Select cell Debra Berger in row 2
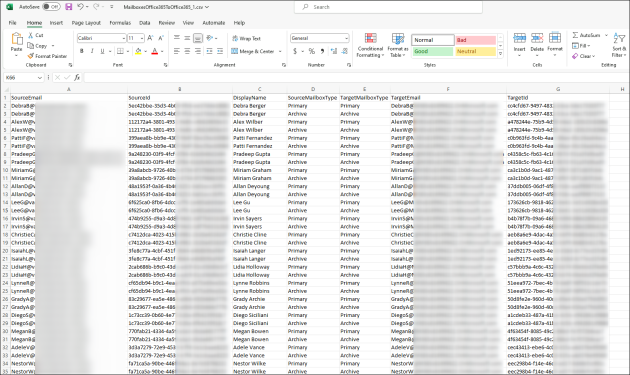 pyautogui.click(x=259, y=106)
